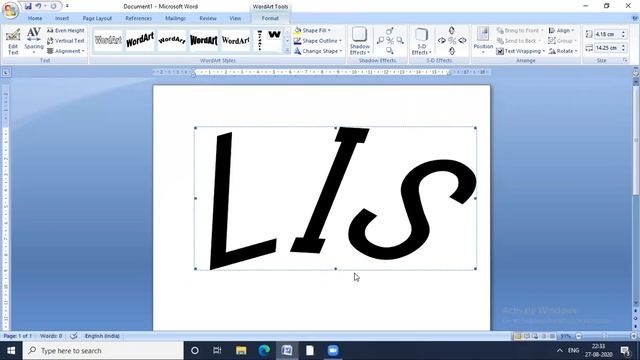Nudge the shadow up
Viewport: 640px width, 360px height.
pos(390,31)
